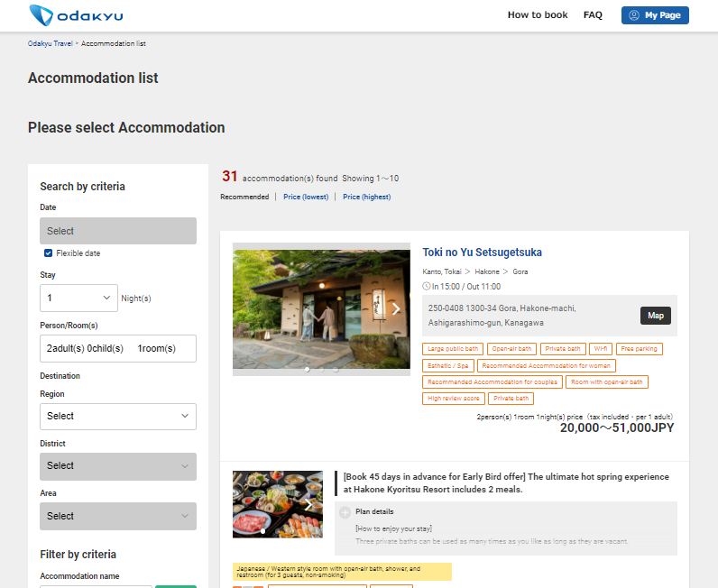Sort by Price (highest)

[x=366, y=197]
